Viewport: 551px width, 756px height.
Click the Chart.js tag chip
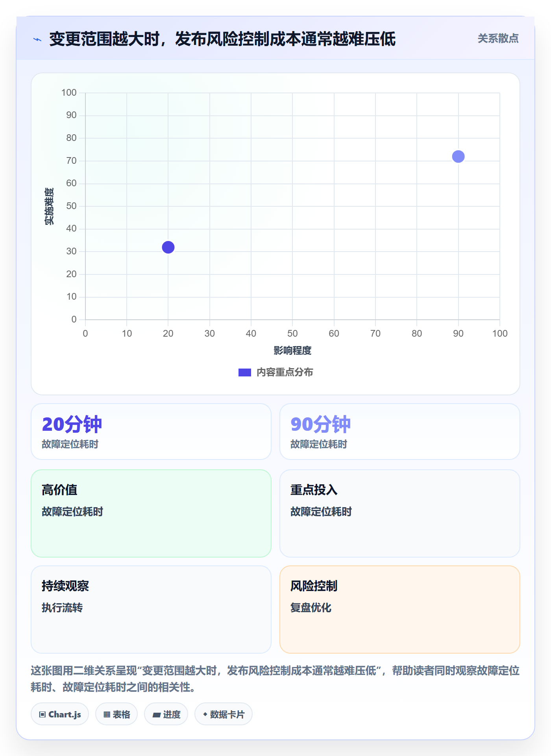(x=60, y=714)
